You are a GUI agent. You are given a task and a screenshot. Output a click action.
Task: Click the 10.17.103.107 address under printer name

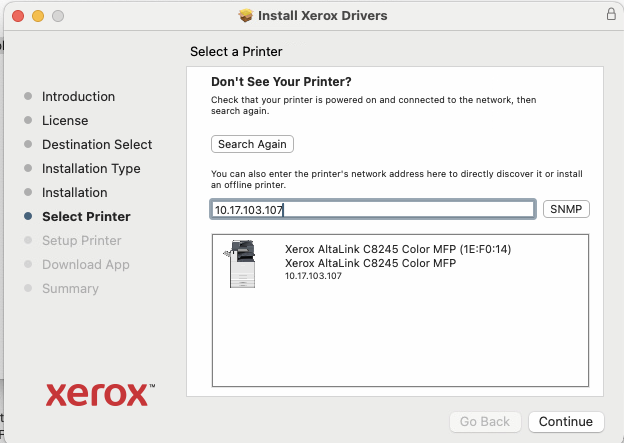[313, 276]
